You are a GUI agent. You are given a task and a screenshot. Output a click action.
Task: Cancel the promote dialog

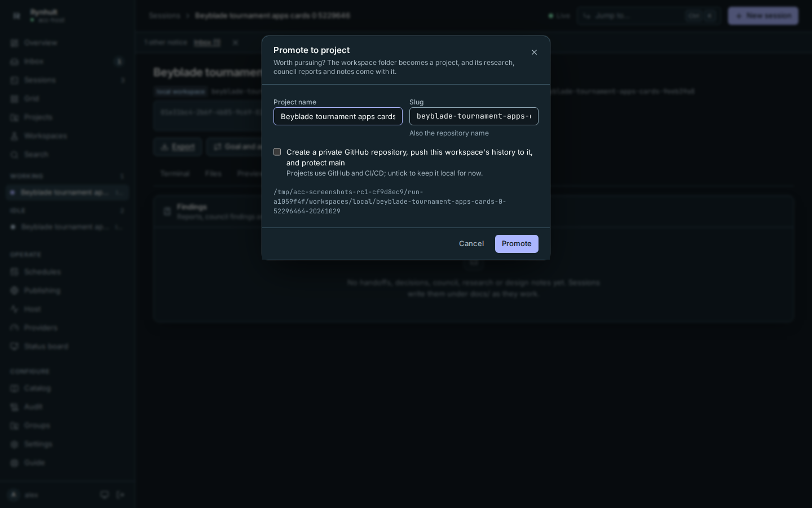click(471, 244)
